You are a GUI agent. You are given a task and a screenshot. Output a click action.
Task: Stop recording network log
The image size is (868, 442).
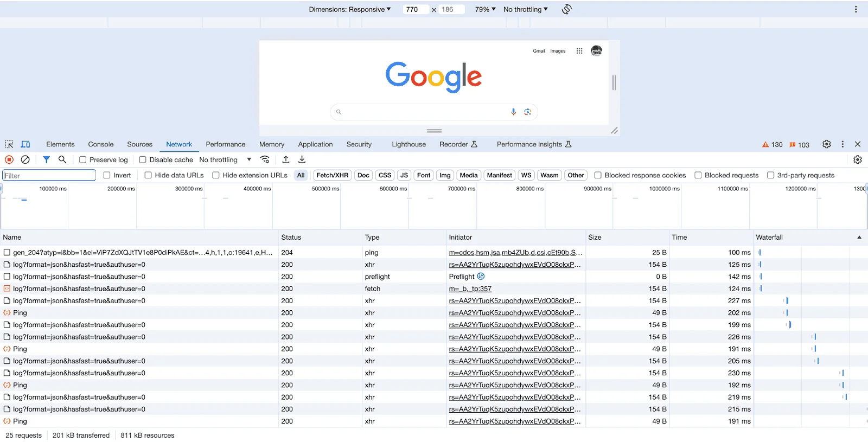(9, 159)
